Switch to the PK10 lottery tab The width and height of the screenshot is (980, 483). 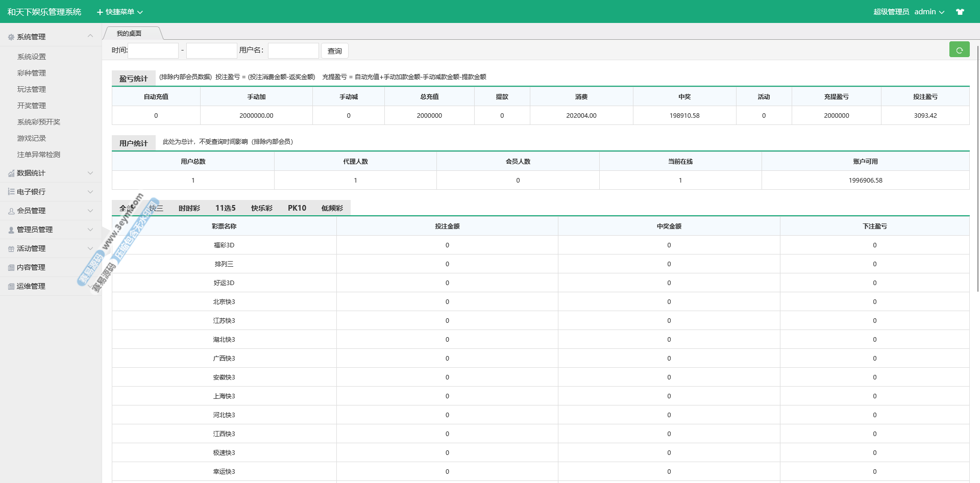297,208
